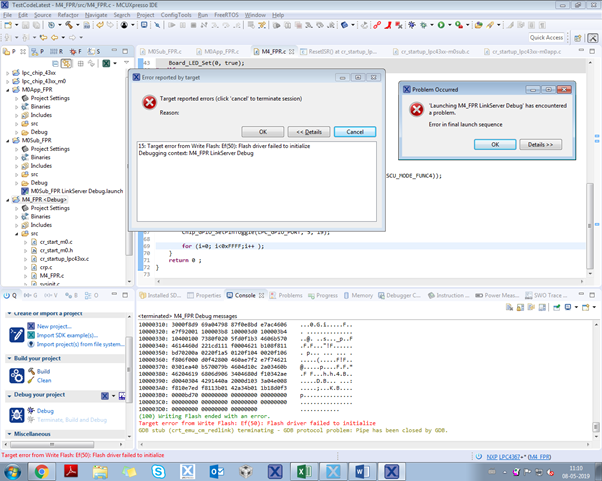Screen dimensions: 602x481
Task: Click the Open Console icon in the Console toolbar
Action: [585, 307]
